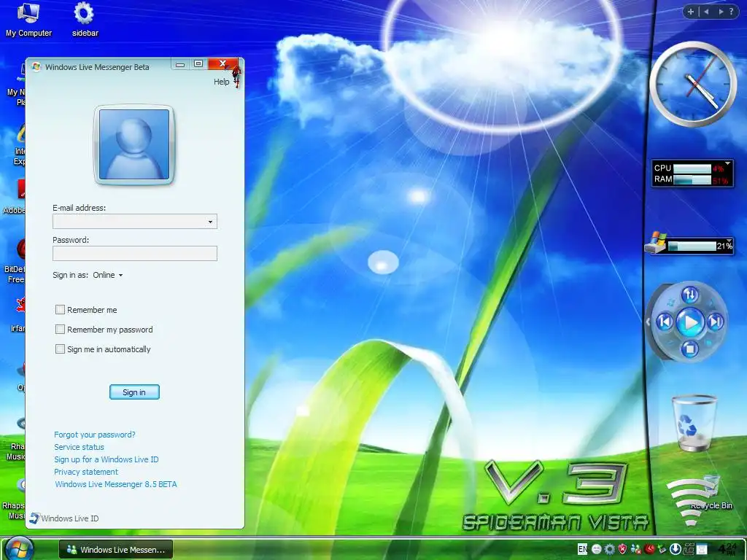Click the Sign in button
Screen dimensions: 747x560
click(x=134, y=392)
